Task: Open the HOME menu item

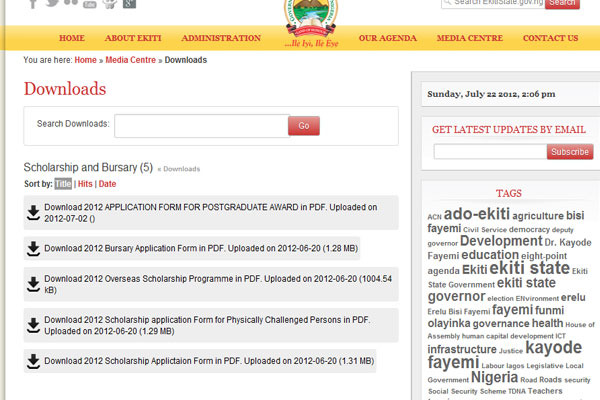Action: 72,38
